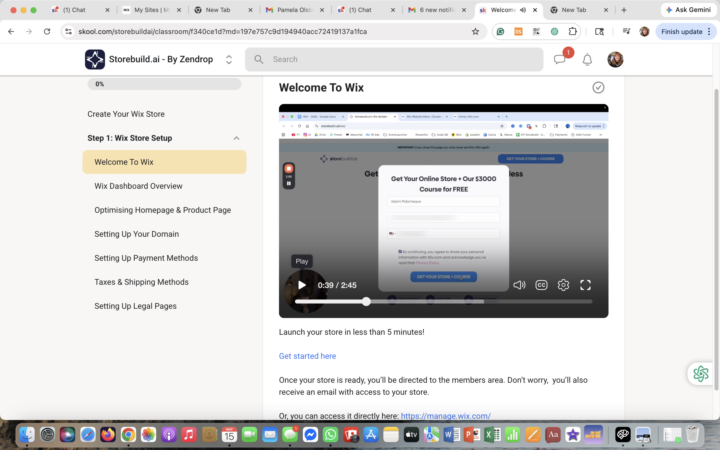Open the Taxes & Shipping Methods lesson
The width and height of the screenshot is (720, 450).
(141, 282)
